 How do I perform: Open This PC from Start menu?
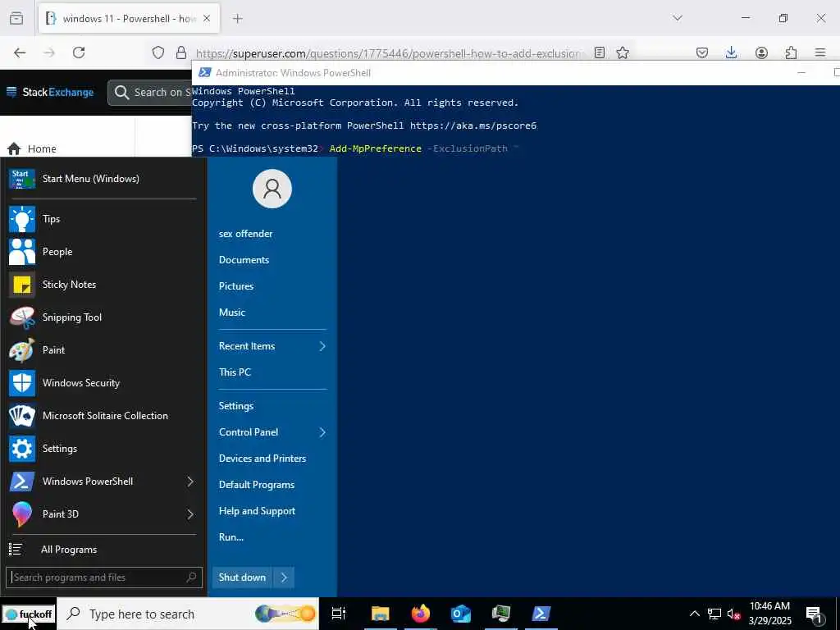coord(235,372)
